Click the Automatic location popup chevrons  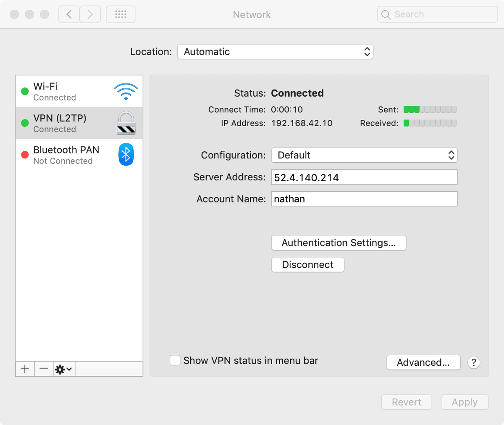pos(367,51)
